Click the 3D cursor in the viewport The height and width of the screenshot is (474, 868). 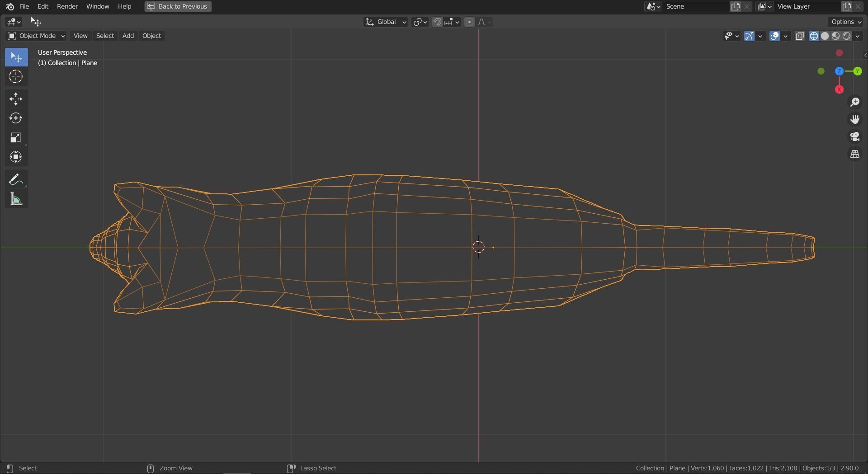[478, 247]
